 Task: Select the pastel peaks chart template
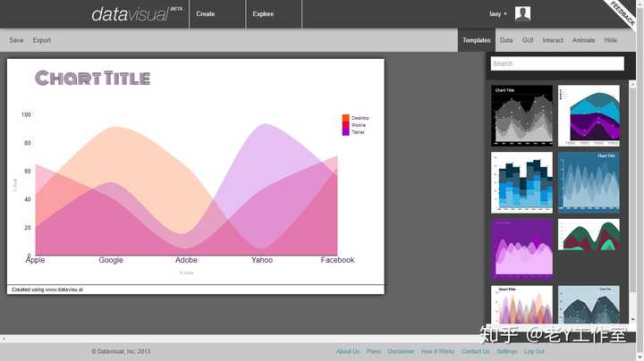pos(522,305)
